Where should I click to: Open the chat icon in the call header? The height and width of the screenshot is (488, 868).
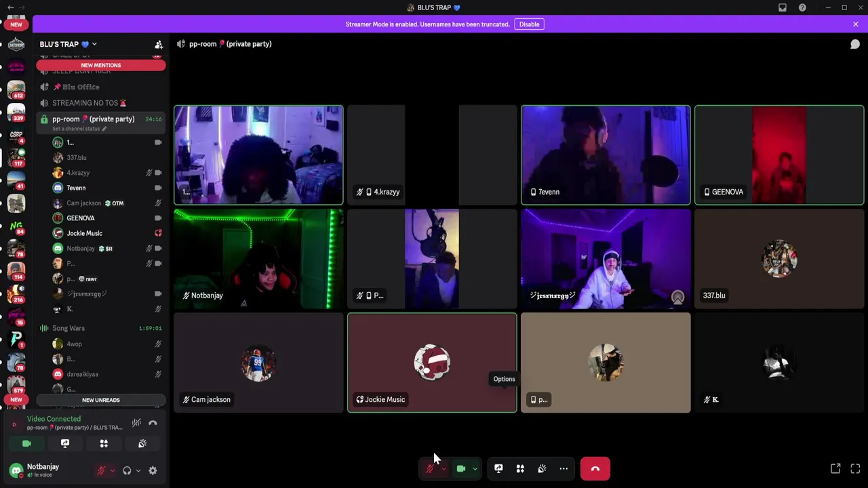pos(855,44)
